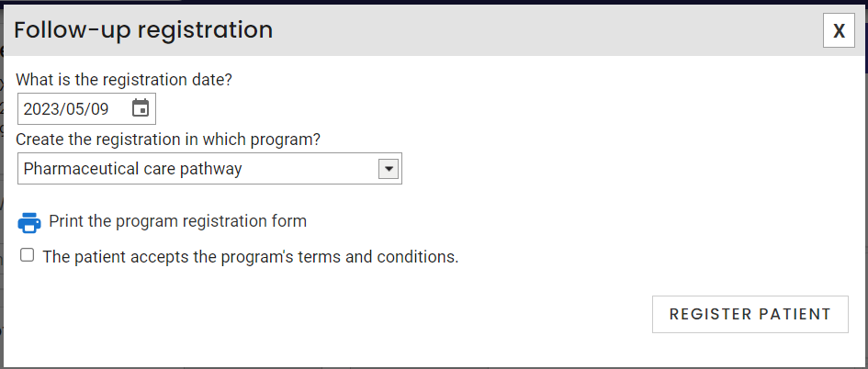Image resolution: width=868 pixels, height=369 pixels.
Task: Select the month 05 in date field
Action: point(75,109)
